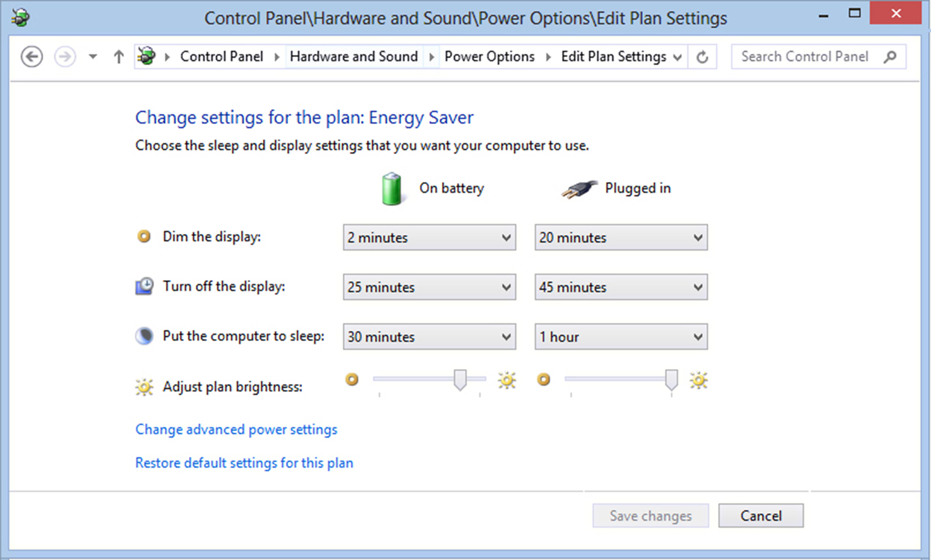Click the Power Options icon in address bar
The image size is (931, 560).
click(x=146, y=56)
